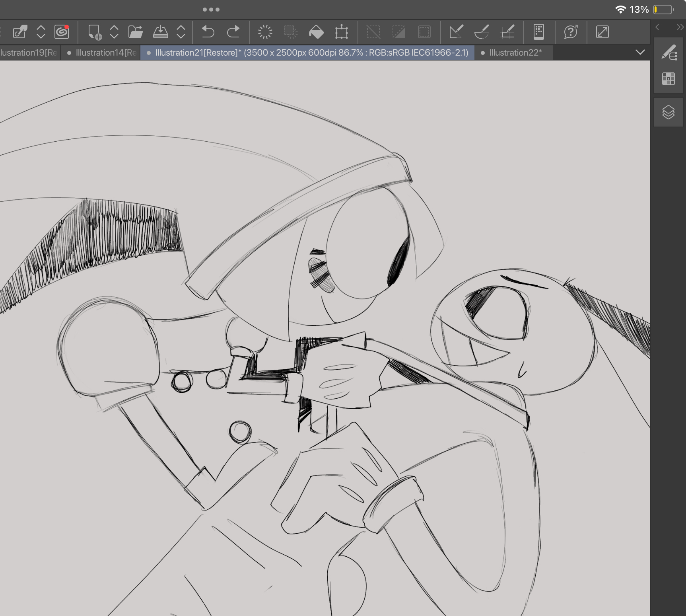Toggle Snap to Ruler
Image resolution: width=686 pixels, height=616 pixels.
[x=456, y=32]
